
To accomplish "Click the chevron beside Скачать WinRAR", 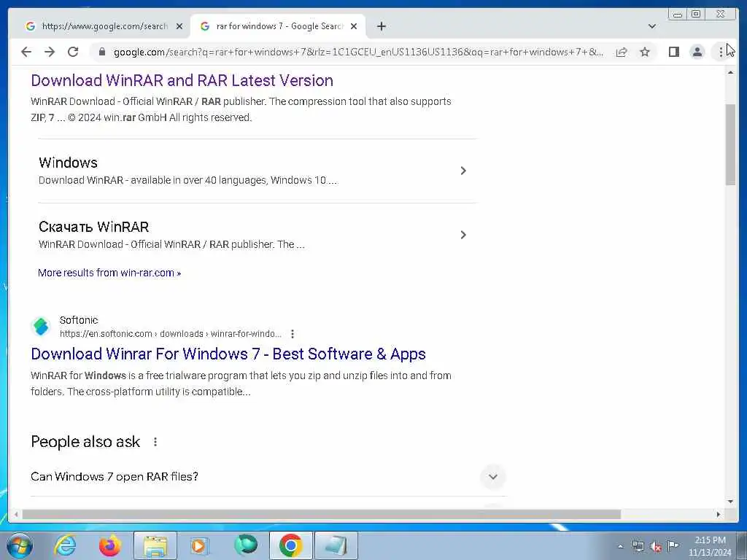I will (x=463, y=235).
